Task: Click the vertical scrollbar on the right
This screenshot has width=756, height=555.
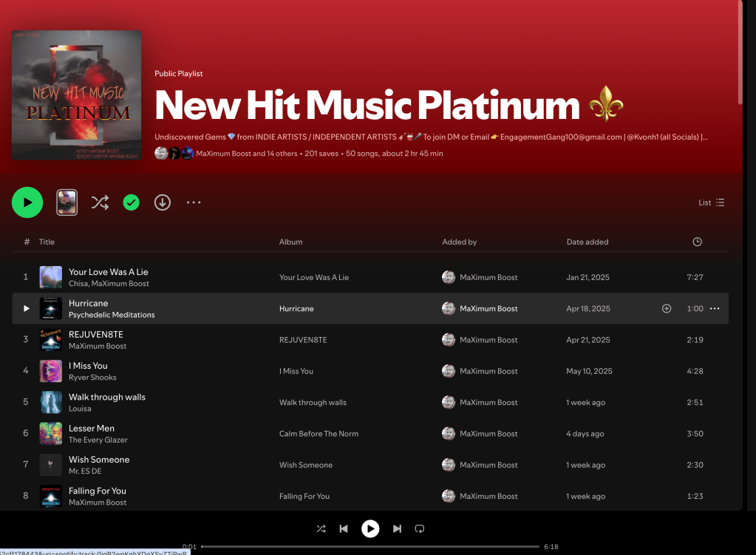Action: tap(740, 52)
